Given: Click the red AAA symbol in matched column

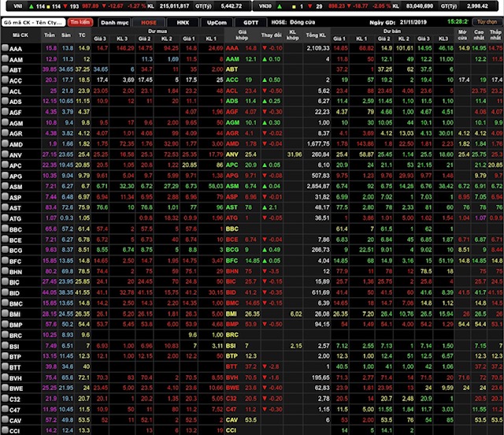Looking at the screenshot, I should point(232,48).
